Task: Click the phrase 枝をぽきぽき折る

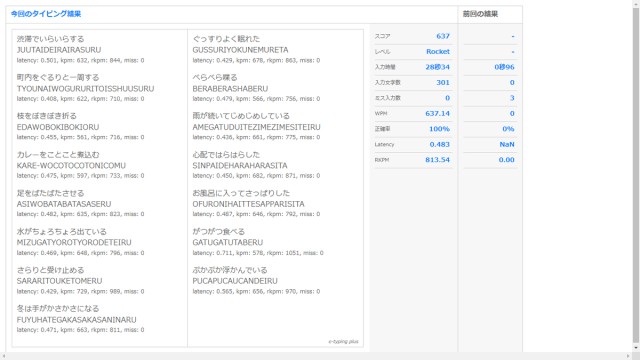Action: pos(47,116)
